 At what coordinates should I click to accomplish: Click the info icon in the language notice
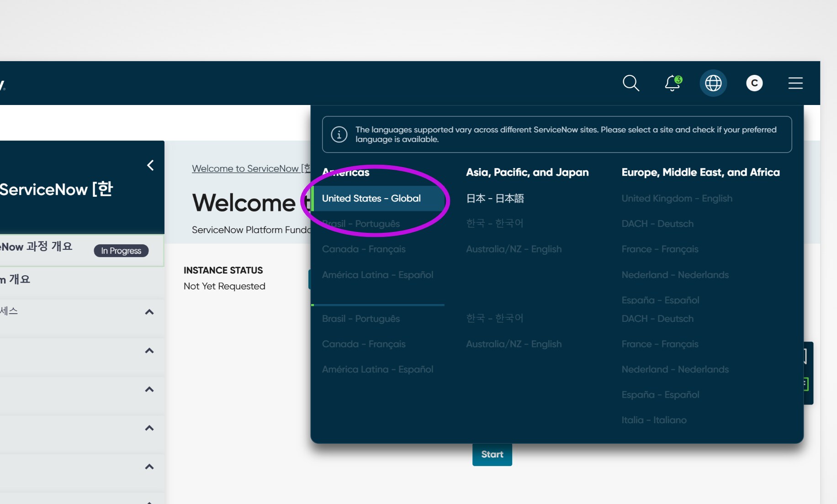coord(339,134)
